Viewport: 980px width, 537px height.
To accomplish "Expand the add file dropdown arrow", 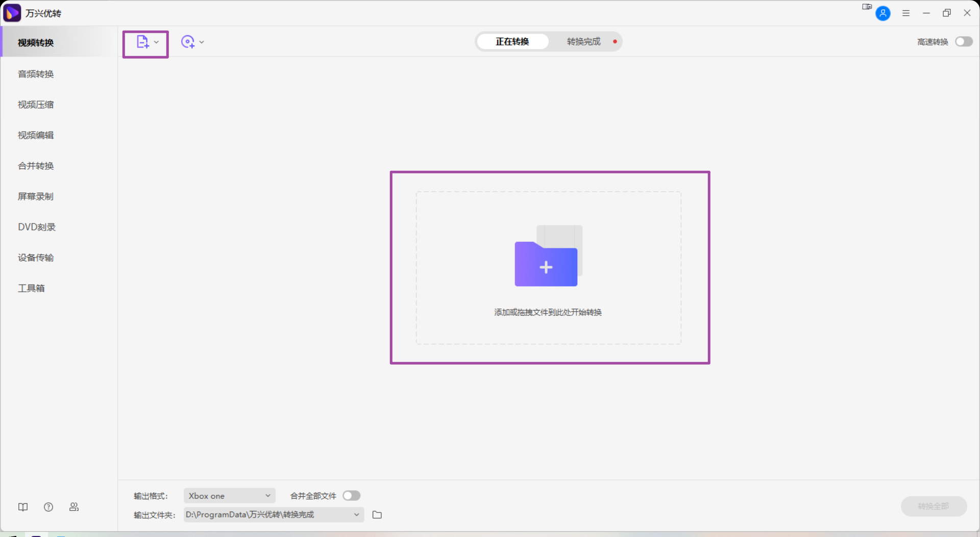I will point(157,42).
